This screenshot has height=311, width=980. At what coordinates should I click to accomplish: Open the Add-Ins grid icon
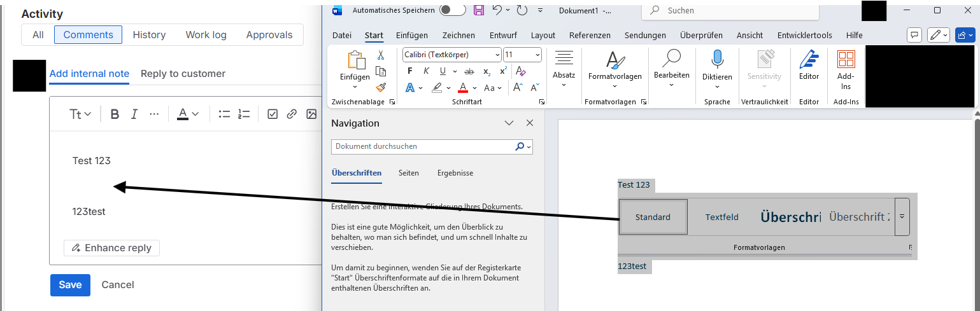pyautogui.click(x=846, y=60)
